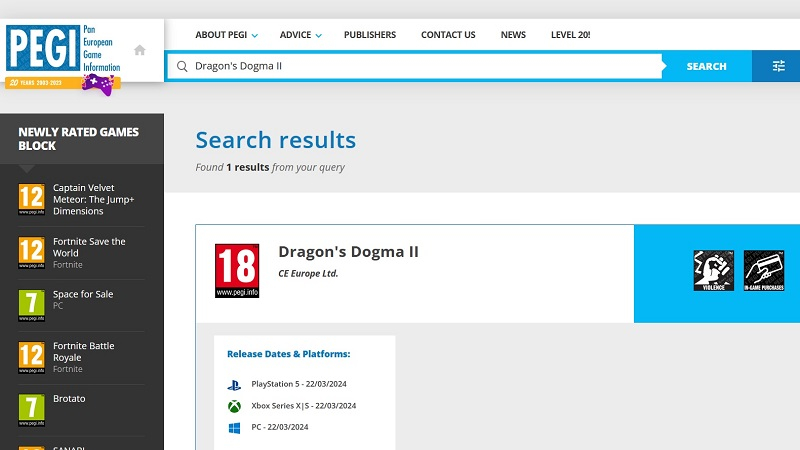Click PEGI 7 badge next to Brotato
The height and width of the screenshot is (450, 800).
tap(32, 408)
